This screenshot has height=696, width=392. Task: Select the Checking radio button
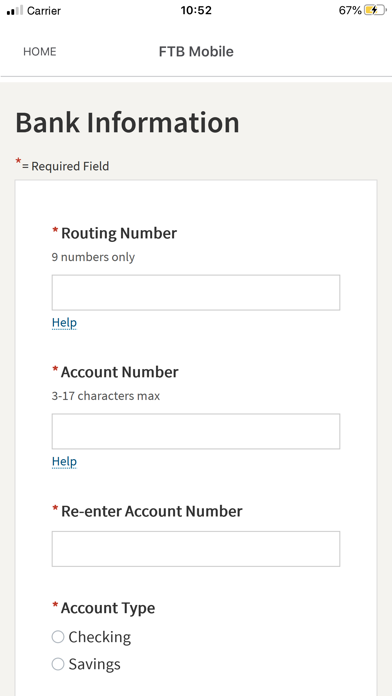tap(58, 637)
